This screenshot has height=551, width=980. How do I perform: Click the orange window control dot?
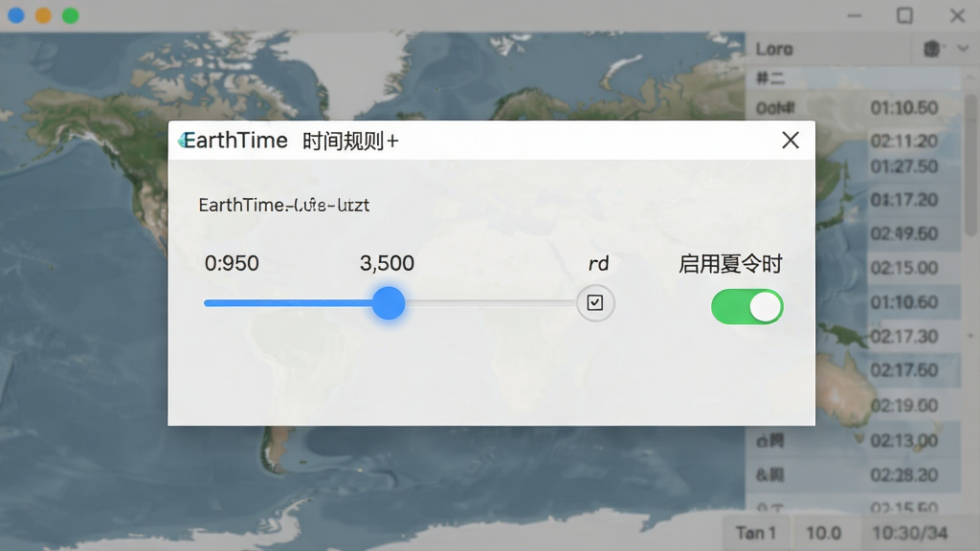point(43,15)
